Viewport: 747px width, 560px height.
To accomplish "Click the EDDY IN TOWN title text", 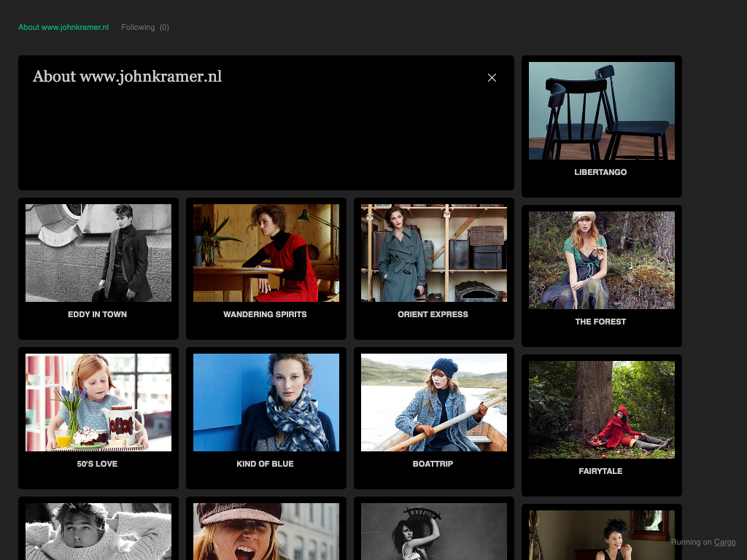I will coord(98,315).
